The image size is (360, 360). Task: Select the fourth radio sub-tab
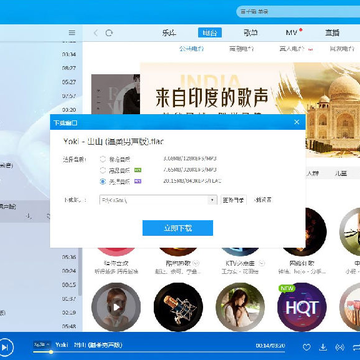click(342, 49)
